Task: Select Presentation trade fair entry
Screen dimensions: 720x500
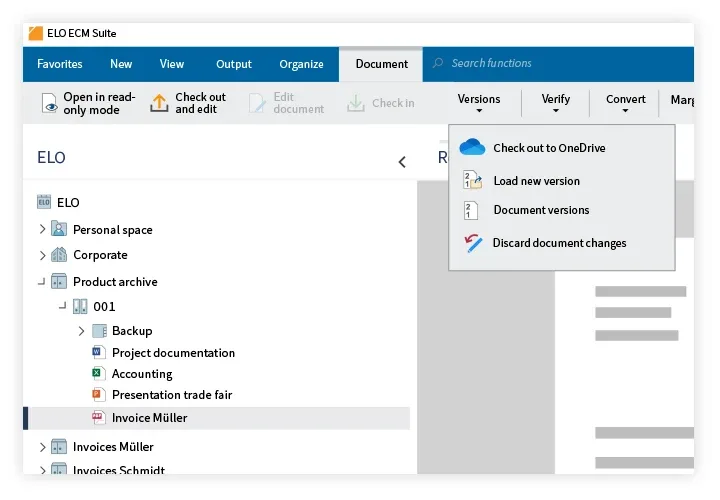Action: pyautogui.click(x=172, y=395)
